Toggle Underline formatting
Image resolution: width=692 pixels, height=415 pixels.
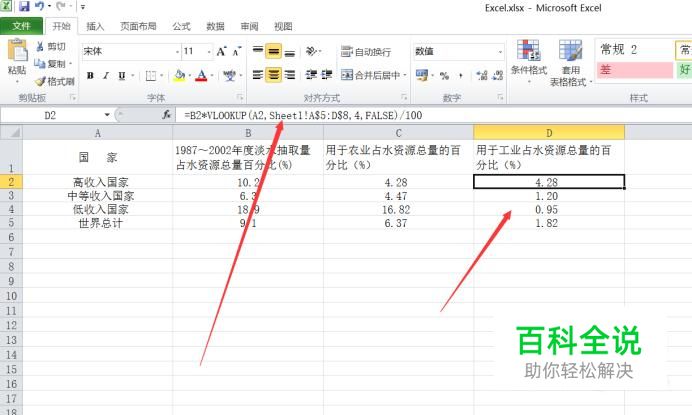point(122,76)
